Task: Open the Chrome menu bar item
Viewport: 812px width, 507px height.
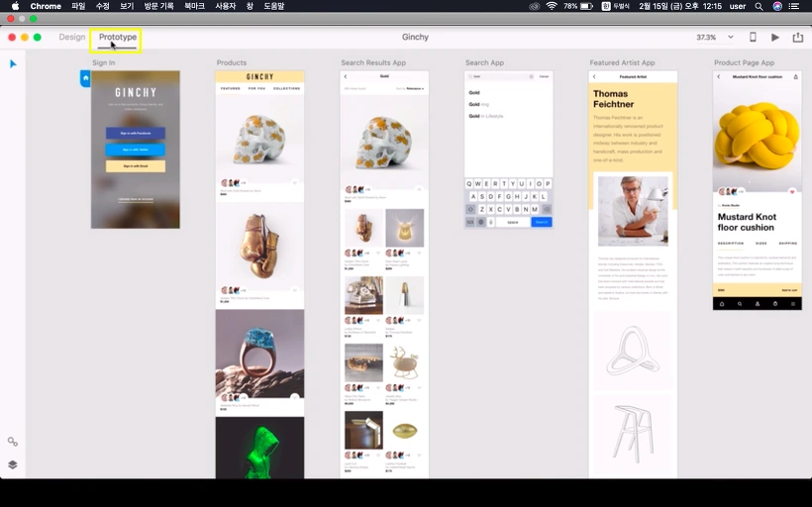Action: (46, 6)
